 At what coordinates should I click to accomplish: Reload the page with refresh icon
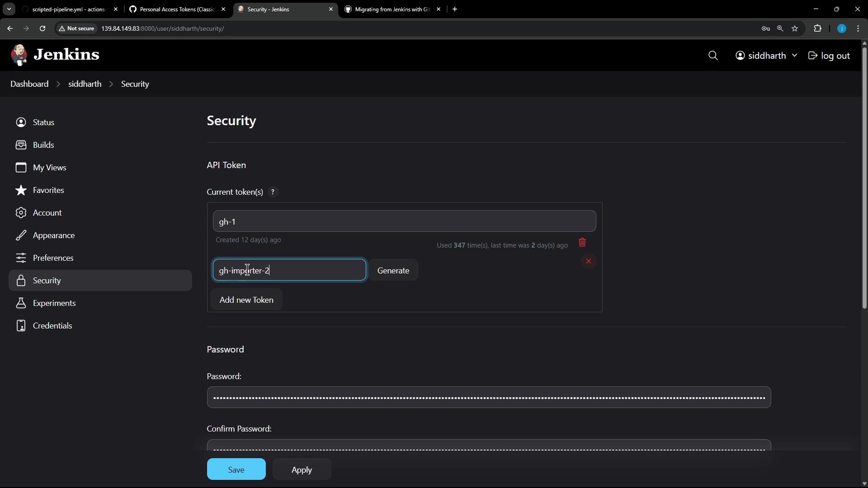(x=42, y=28)
